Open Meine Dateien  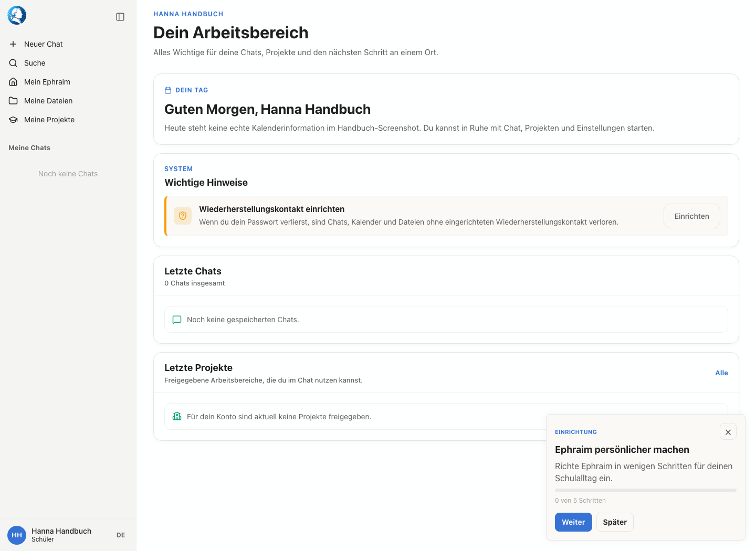(68, 101)
